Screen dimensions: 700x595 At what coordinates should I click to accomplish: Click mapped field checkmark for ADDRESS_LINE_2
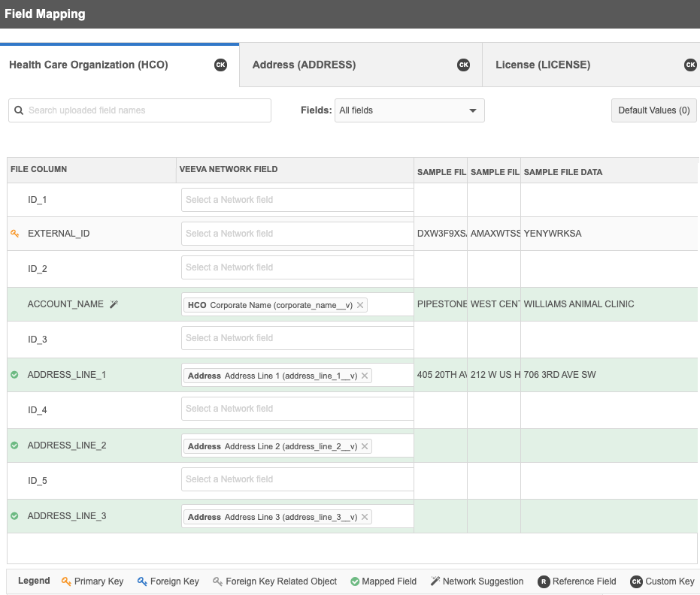(14, 445)
